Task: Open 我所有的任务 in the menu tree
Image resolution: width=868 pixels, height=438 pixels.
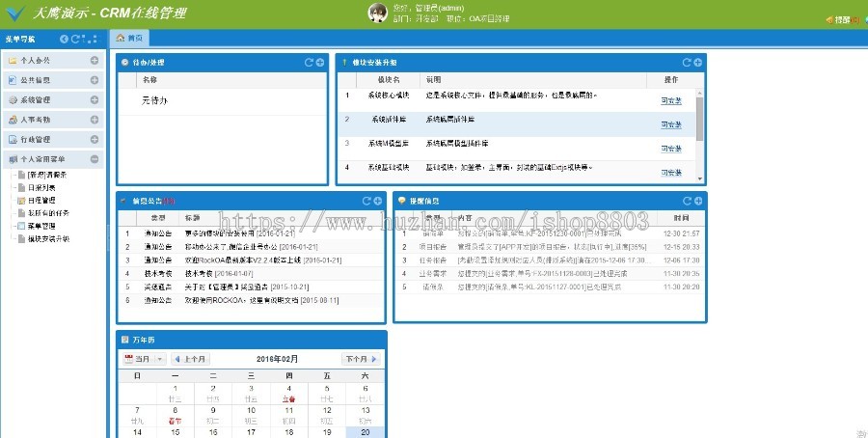Action: pos(48,213)
